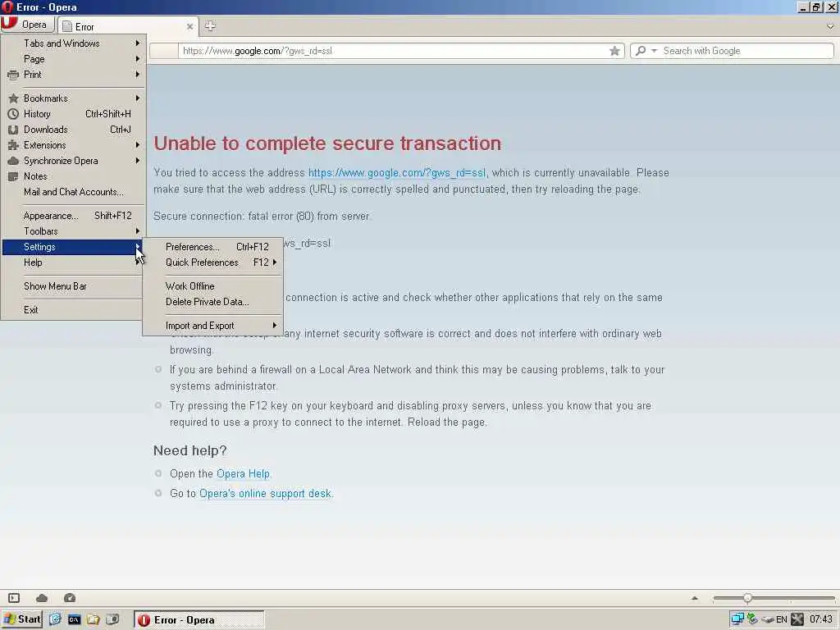Image resolution: width=840 pixels, height=630 pixels.
Task: Open Preferences from the Settings submenu
Action: pos(212,246)
